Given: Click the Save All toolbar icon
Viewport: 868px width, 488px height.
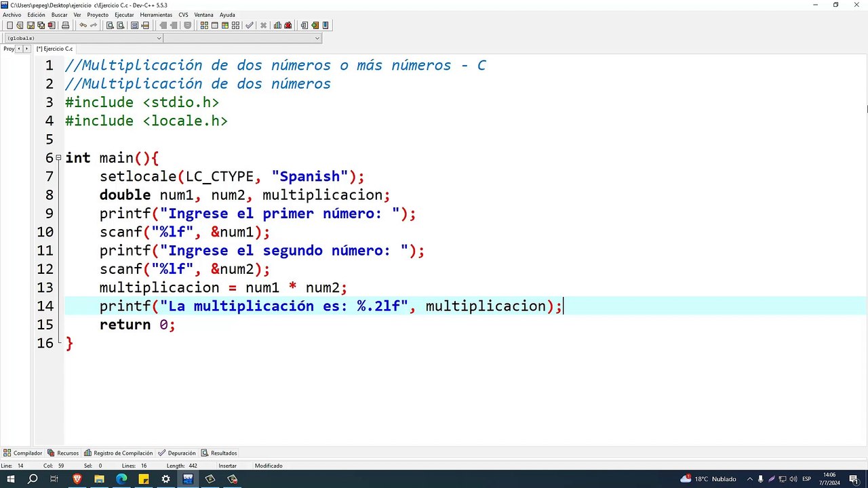Looking at the screenshot, I should tap(41, 25).
